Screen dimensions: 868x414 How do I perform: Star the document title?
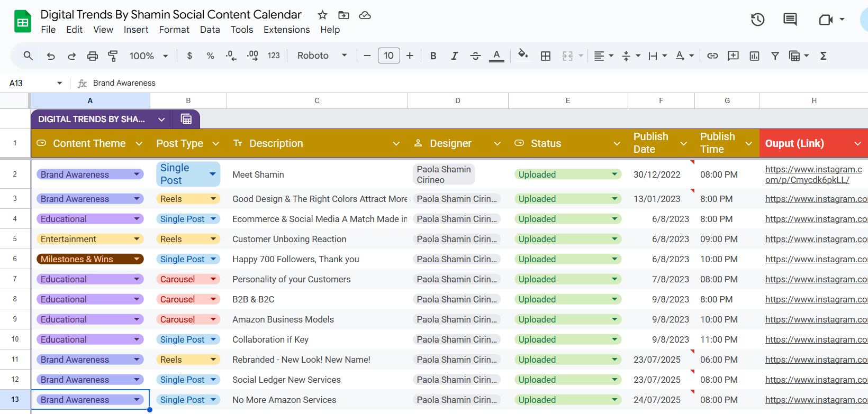(x=322, y=15)
